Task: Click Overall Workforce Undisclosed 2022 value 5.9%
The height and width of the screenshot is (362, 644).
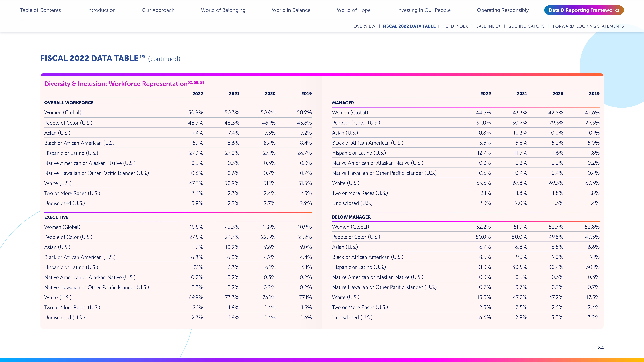Action: coord(197,203)
